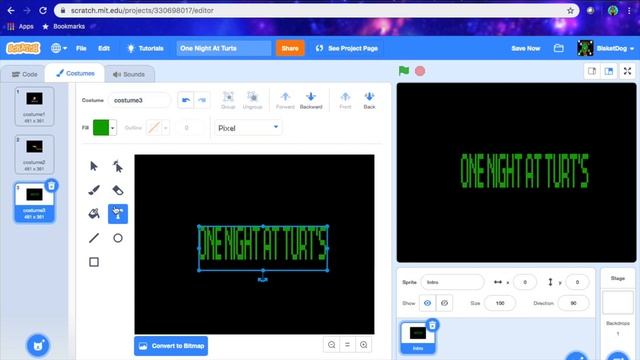
Task: Bring selection to Front
Action: tap(345, 100)
